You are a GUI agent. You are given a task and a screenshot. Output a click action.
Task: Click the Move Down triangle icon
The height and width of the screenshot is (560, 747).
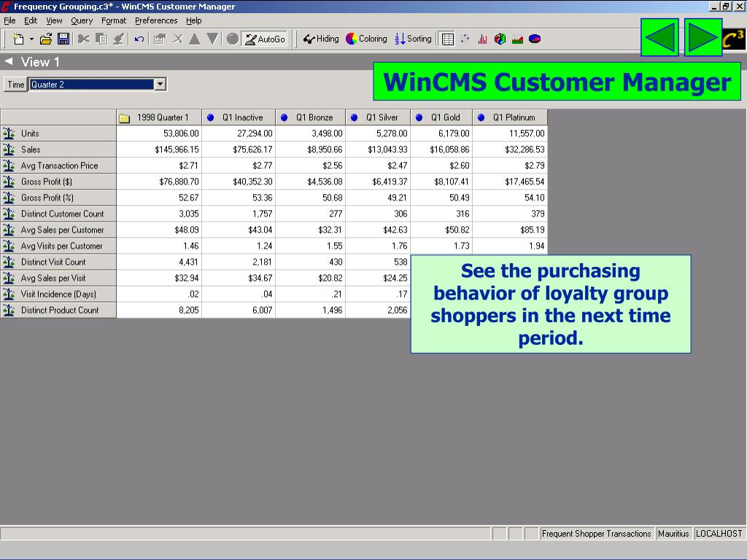click(212, 39)
